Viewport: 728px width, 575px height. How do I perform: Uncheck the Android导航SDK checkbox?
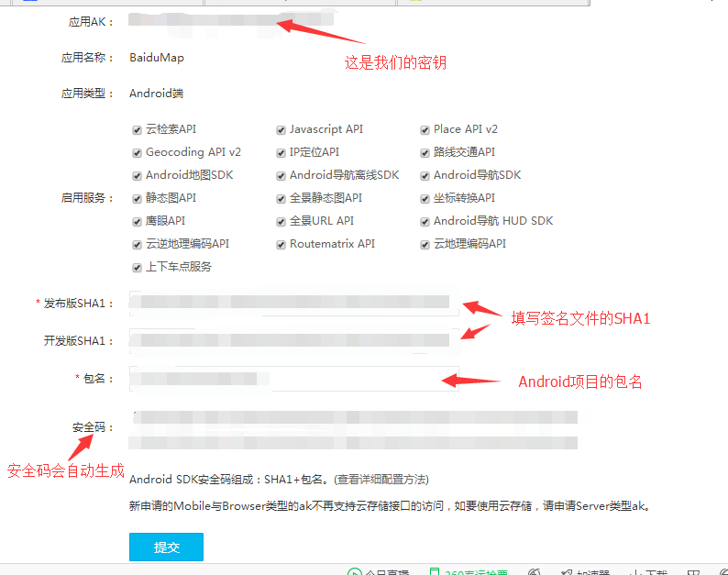click(x=425, y=176)
